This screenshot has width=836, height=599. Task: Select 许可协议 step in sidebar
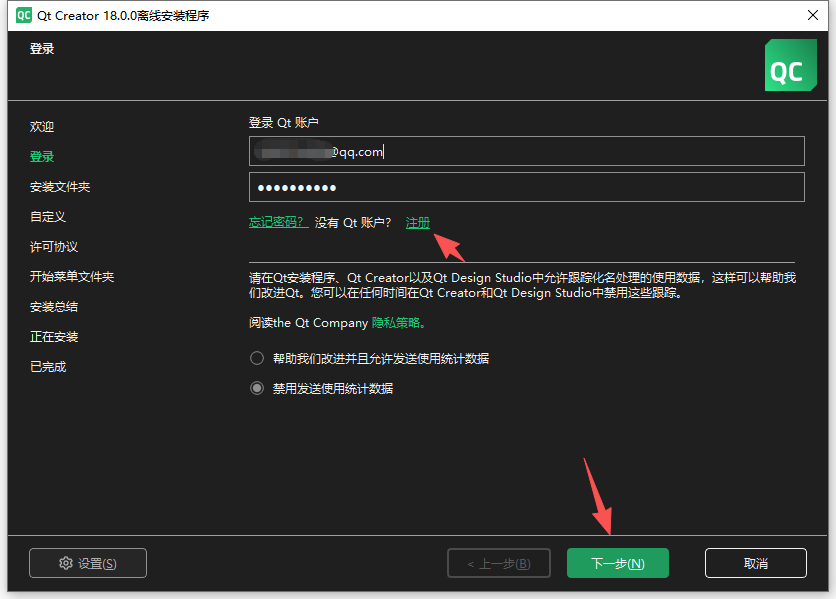click(54, 246)
